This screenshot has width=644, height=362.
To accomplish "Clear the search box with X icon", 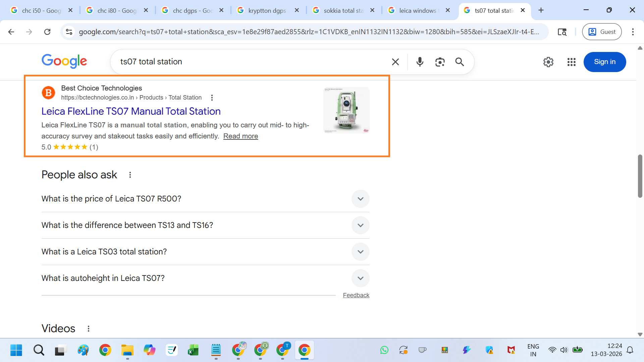I will click(395, 62).
